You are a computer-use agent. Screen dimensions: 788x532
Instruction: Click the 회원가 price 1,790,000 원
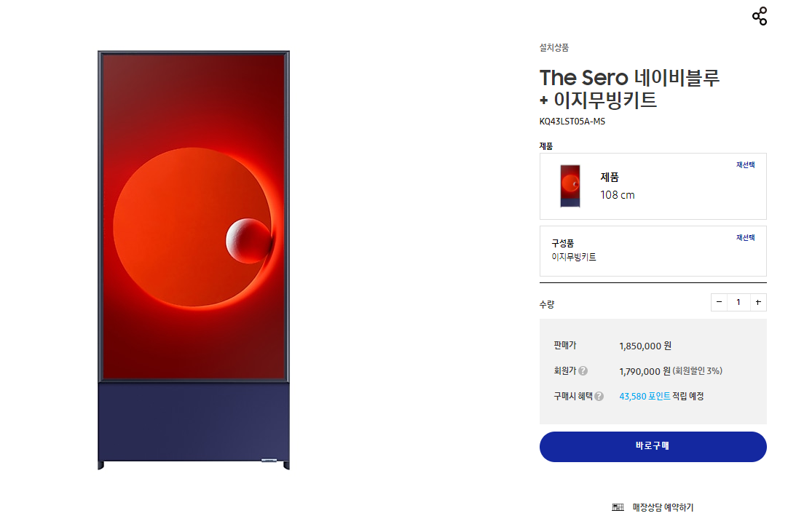pyautogui.click(x=645, y=371)
